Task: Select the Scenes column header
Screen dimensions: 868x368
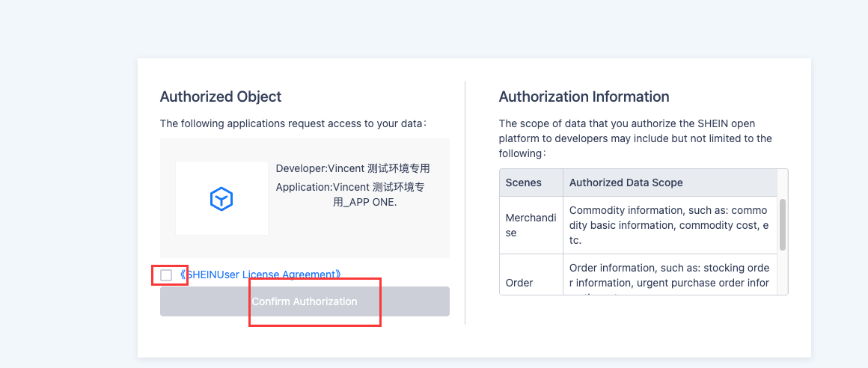Action: [x=531, y=183]
